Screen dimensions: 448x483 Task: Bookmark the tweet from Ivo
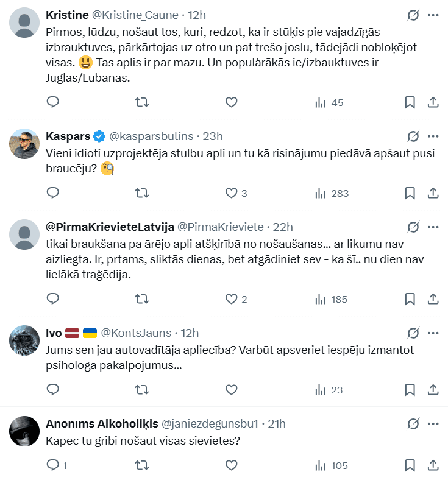pyautogui.click(x=410, y=390)
